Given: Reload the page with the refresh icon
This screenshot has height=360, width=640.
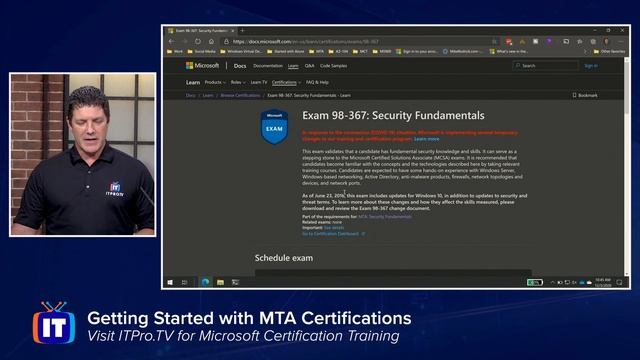Looking at the screenshot, I should click(198, 41).
